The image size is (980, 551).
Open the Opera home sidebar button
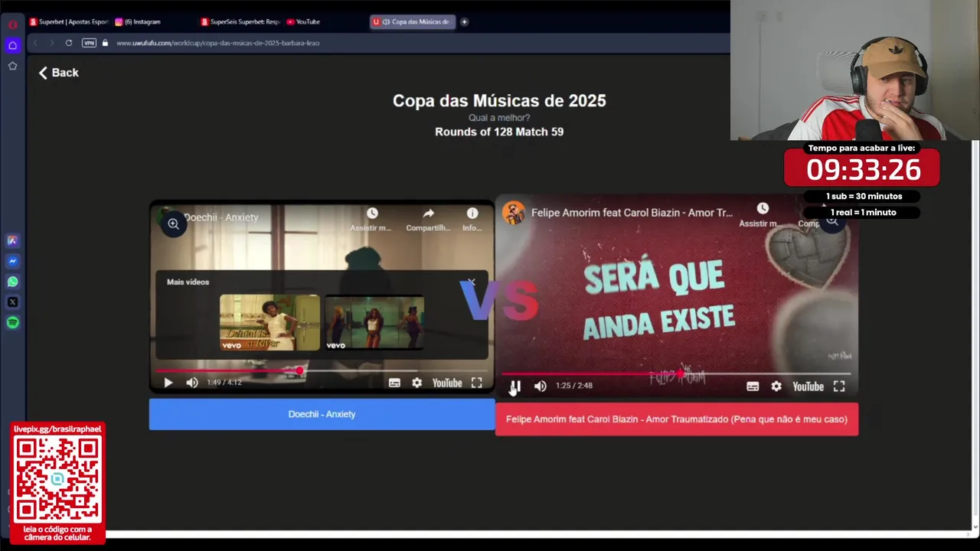click(12, 45)
